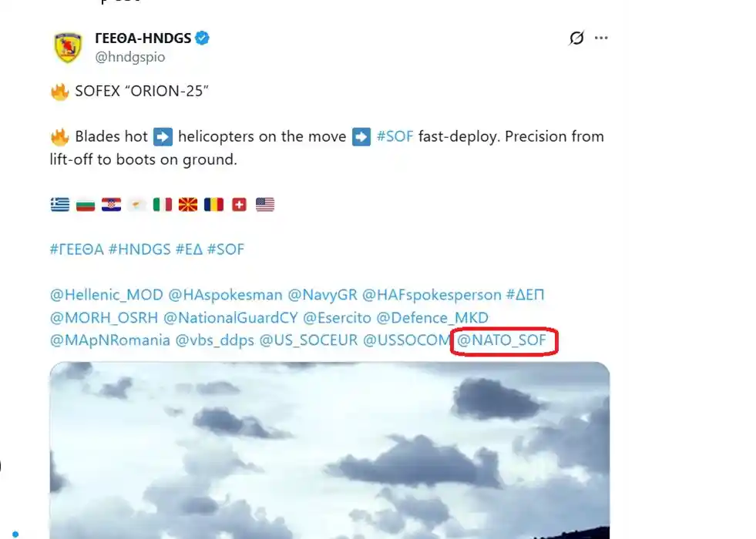Click the ΓΕΕΘΑ-HNDGS account name
Screen dimensions: 756x539
[143, 38]
